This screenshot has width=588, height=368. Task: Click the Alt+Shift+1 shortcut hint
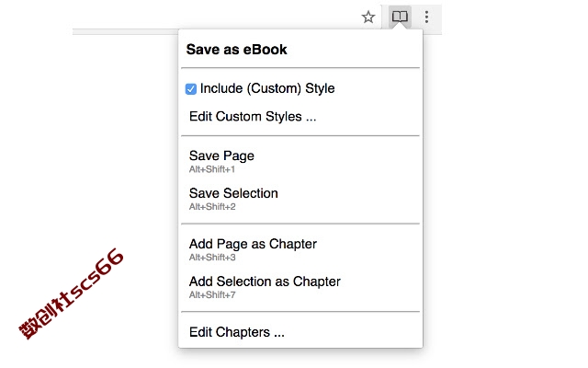point(212,169)
